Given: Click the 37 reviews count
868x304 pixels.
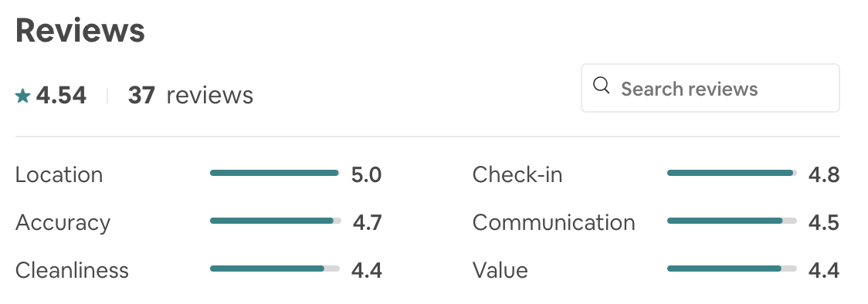Looking at the screenshot, I should click(x=191, y=95).
